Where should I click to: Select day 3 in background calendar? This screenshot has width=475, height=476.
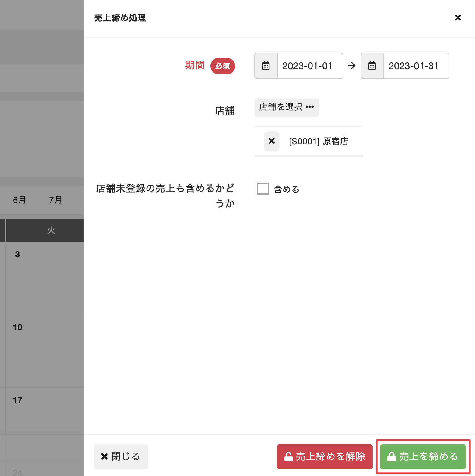pos(17,255)
